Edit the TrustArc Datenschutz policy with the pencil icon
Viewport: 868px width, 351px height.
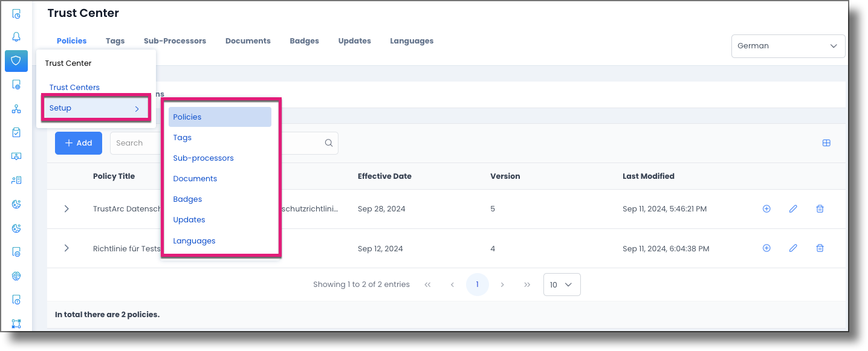pos(793,208)
